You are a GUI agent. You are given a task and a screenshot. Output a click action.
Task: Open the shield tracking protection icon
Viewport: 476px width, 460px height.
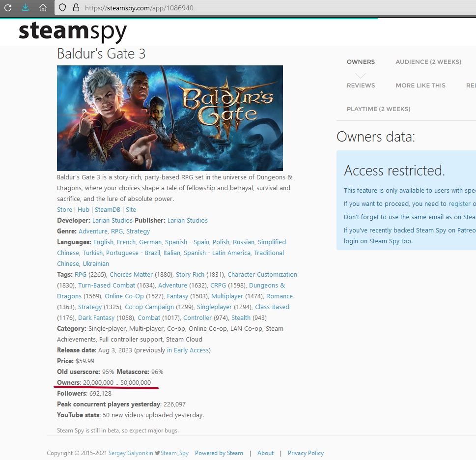coord(62,7)
